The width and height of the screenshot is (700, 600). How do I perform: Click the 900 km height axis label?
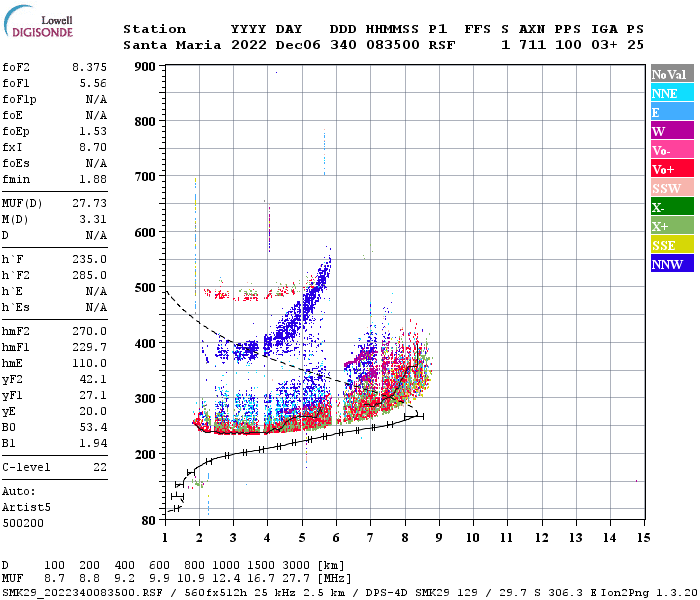(145, 67)
